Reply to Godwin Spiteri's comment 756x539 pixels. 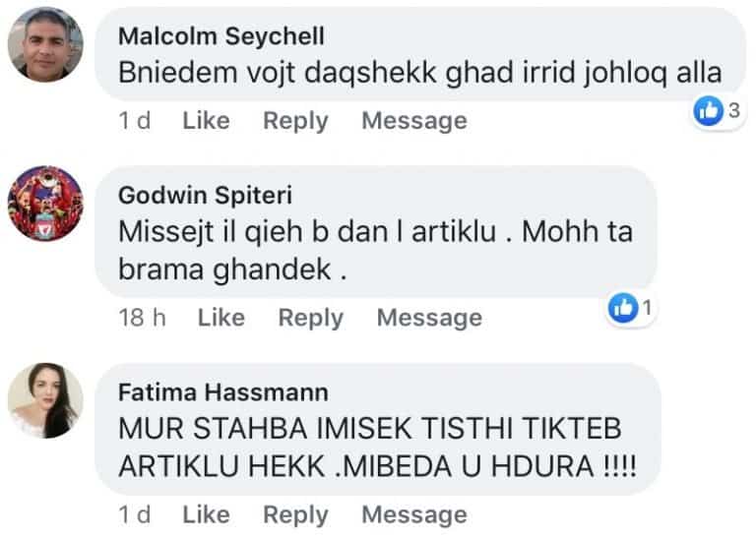pyautogui.click(x=310, y=318)
